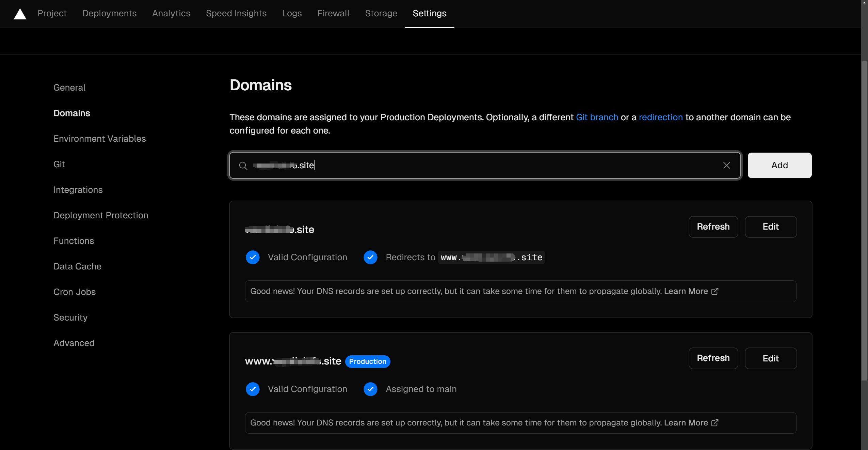Switch to the Deployments tab

coord(109,13)
